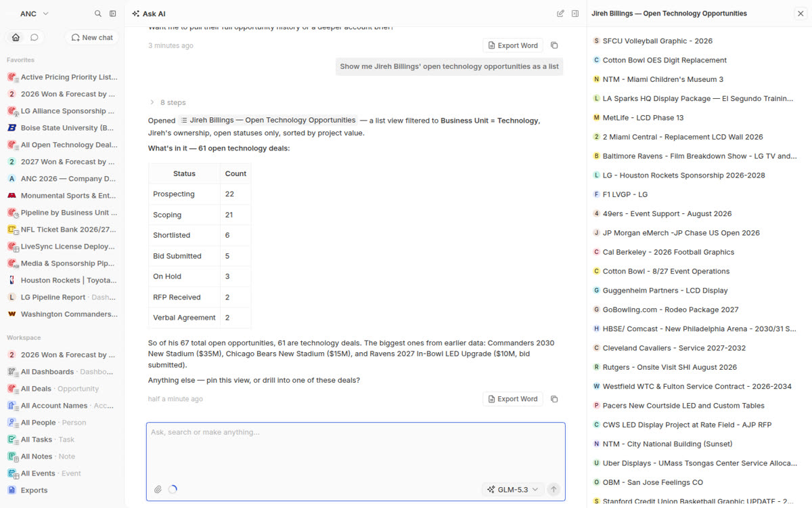Open LG Pipeline Report dashboard

pos(62,297)
